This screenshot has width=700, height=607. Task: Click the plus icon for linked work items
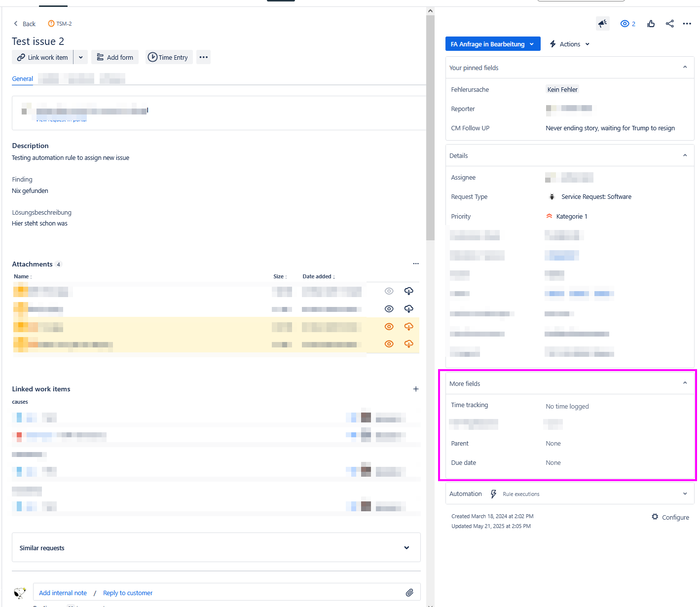pyautogui.click(x=416, y=389)
